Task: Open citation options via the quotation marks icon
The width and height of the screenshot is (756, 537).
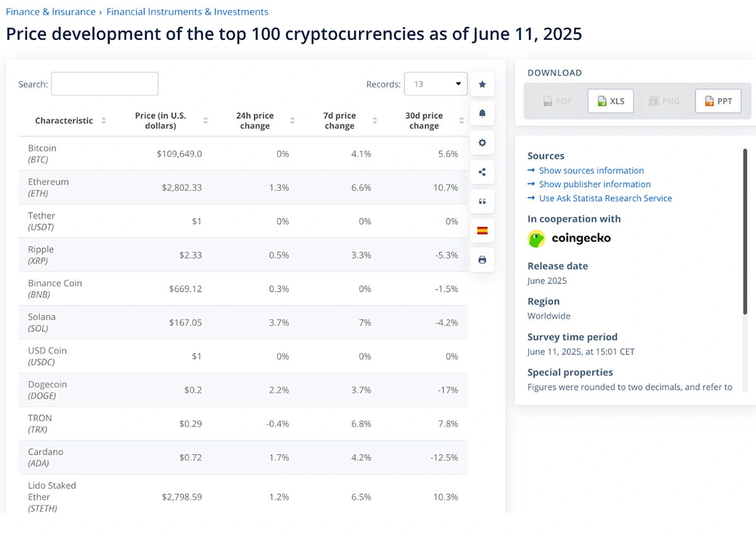Action: (482, 201)
